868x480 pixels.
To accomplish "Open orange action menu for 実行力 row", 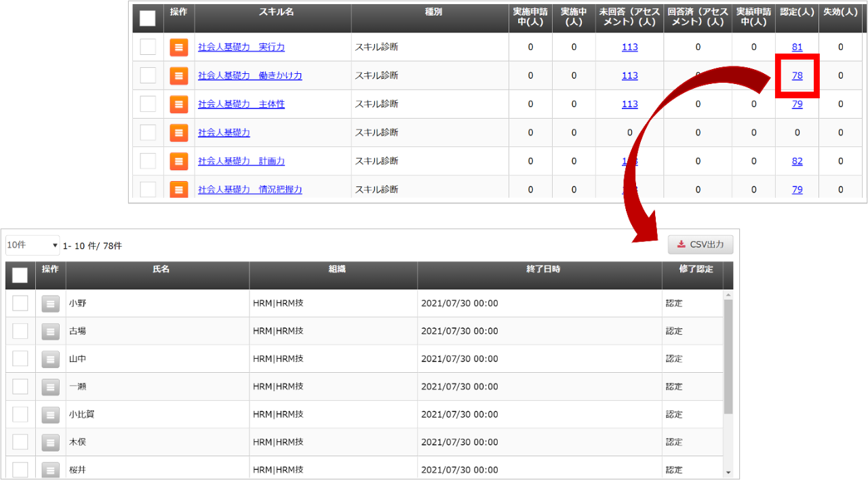I will coord(178,47).
